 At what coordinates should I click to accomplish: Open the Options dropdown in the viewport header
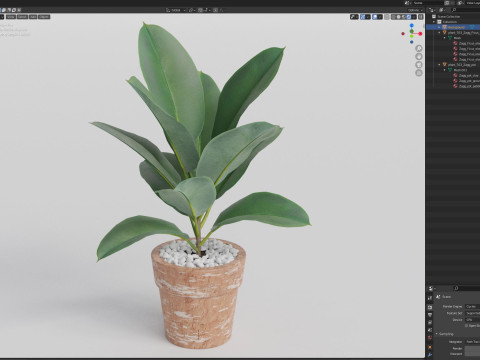click(x=415, y=10)
